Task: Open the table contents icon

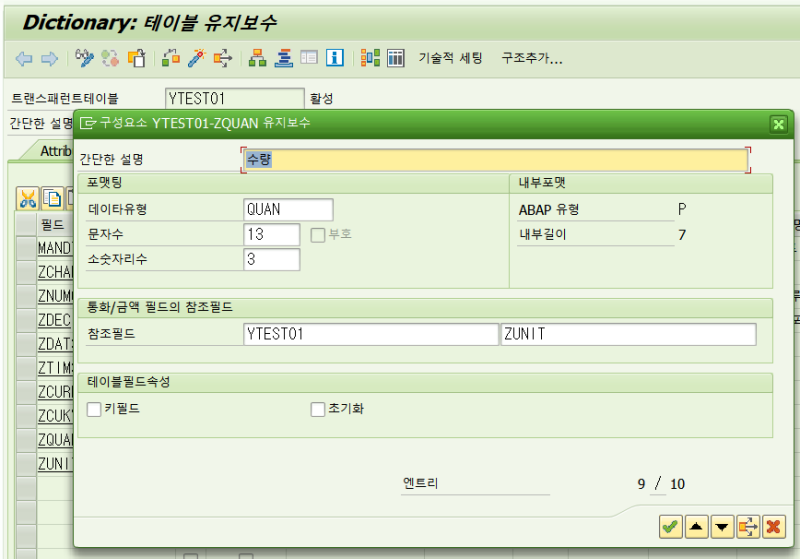Action: click(x=309, y=58)
